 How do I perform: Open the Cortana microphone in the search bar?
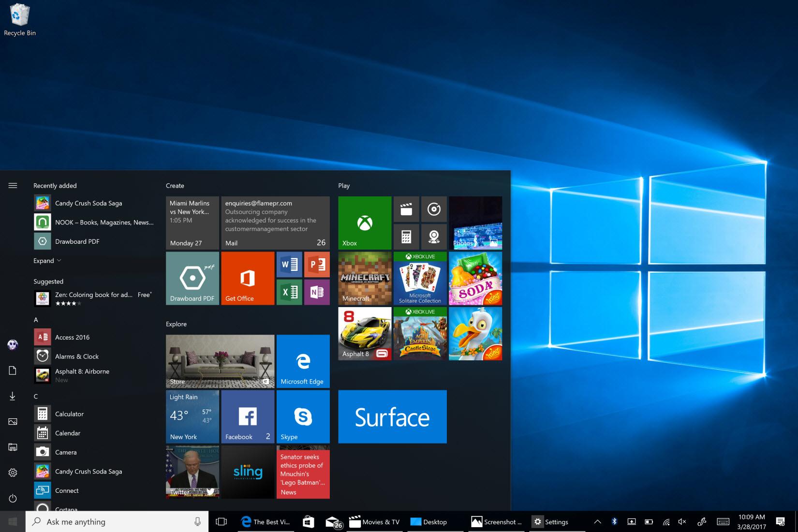[197, 521]
